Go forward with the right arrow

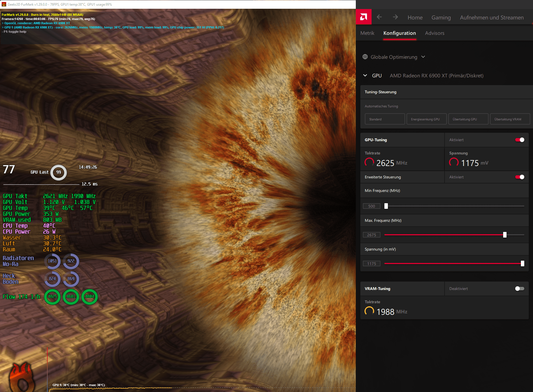point(395,17)
